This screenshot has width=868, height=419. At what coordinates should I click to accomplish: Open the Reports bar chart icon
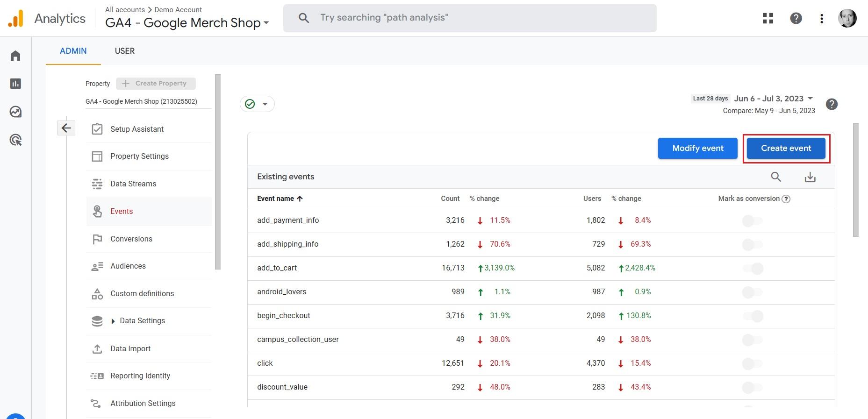pos(15,84)
